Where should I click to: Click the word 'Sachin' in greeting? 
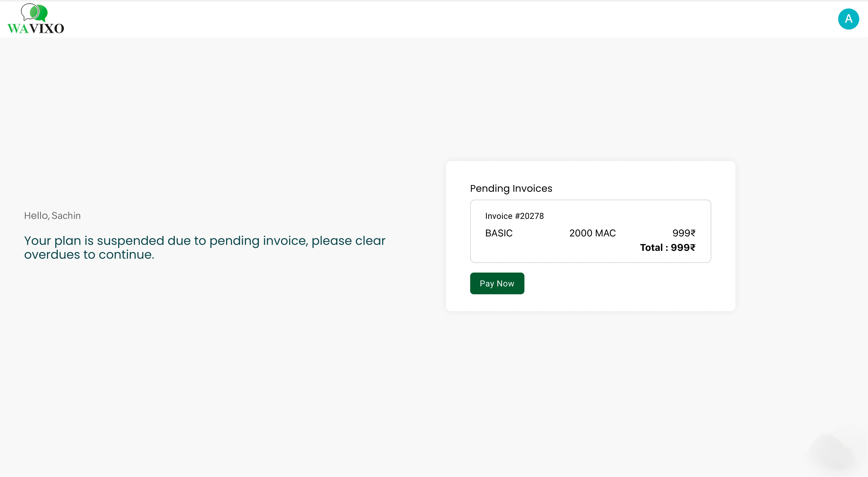pos(66,216)
